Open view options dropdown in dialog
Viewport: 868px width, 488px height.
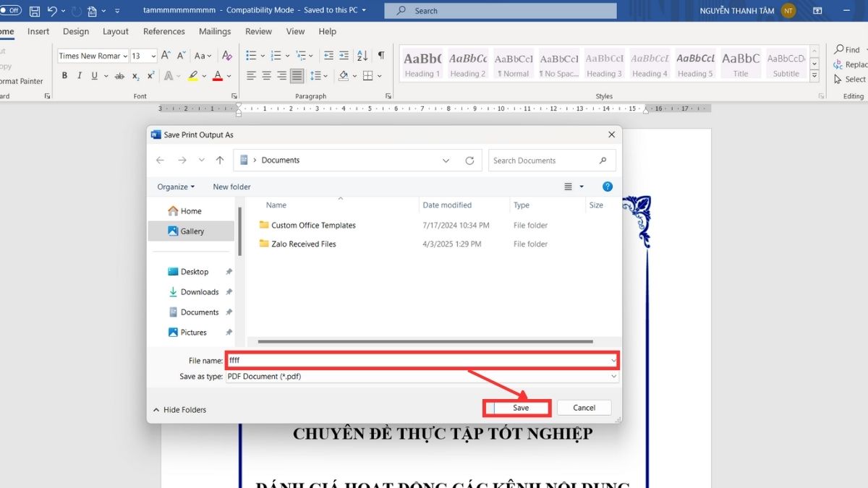(582, 187)
